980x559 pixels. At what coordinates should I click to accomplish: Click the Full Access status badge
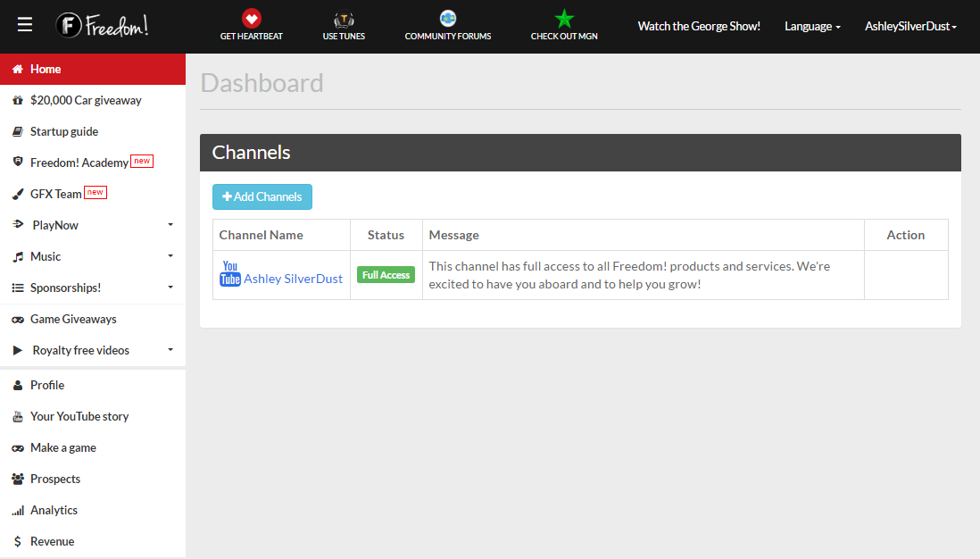pyautogui.click(x=386, y=275)
